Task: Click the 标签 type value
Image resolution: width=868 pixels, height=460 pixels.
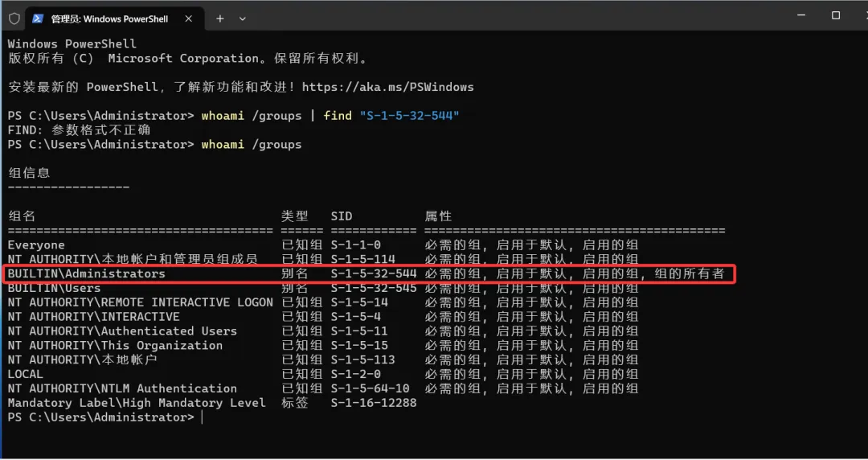Action: click(x=294, y=403)
